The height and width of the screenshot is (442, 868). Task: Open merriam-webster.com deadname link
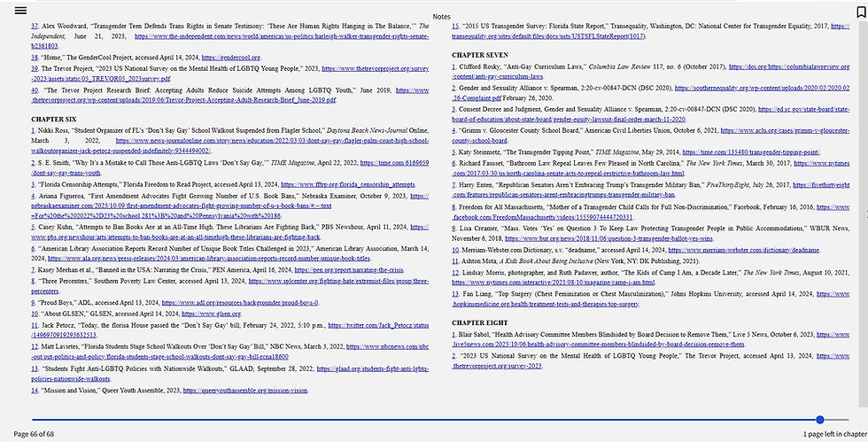tap(743, 250)
